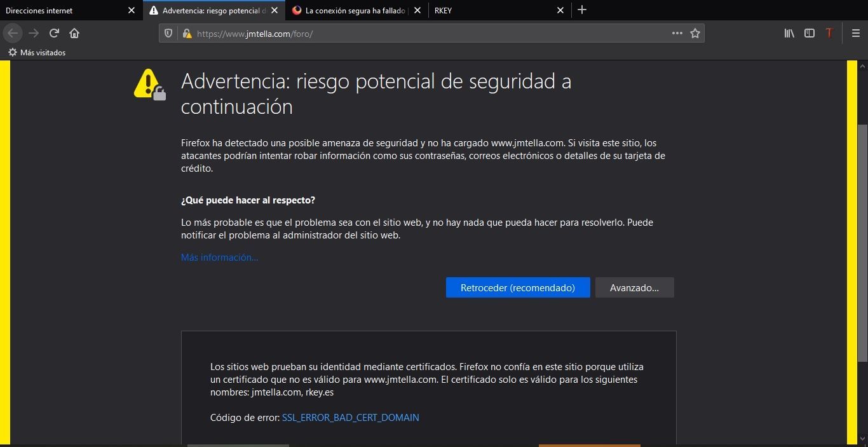Open the Library bookmarks and history icon
Screen dimensions: 868x447
coord(789,33)
